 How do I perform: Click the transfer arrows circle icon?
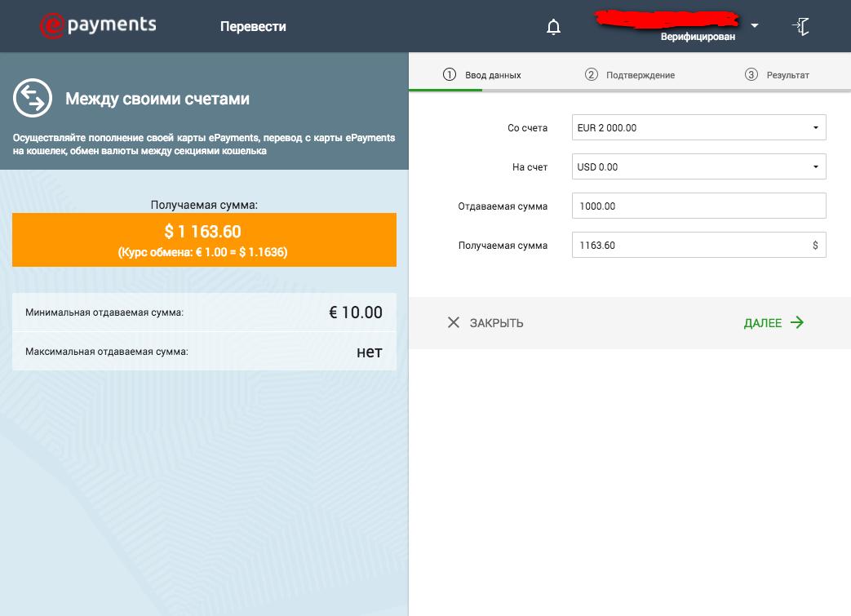33,98
